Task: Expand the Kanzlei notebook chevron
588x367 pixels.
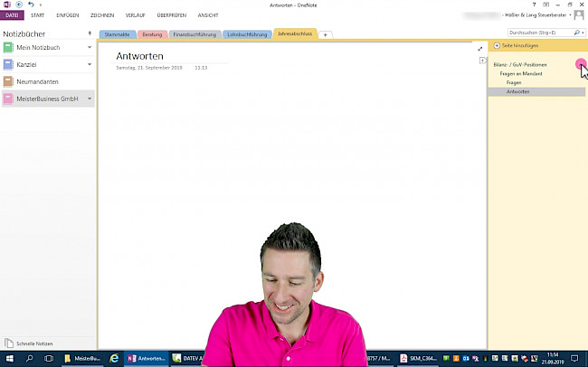Action: 89,64
